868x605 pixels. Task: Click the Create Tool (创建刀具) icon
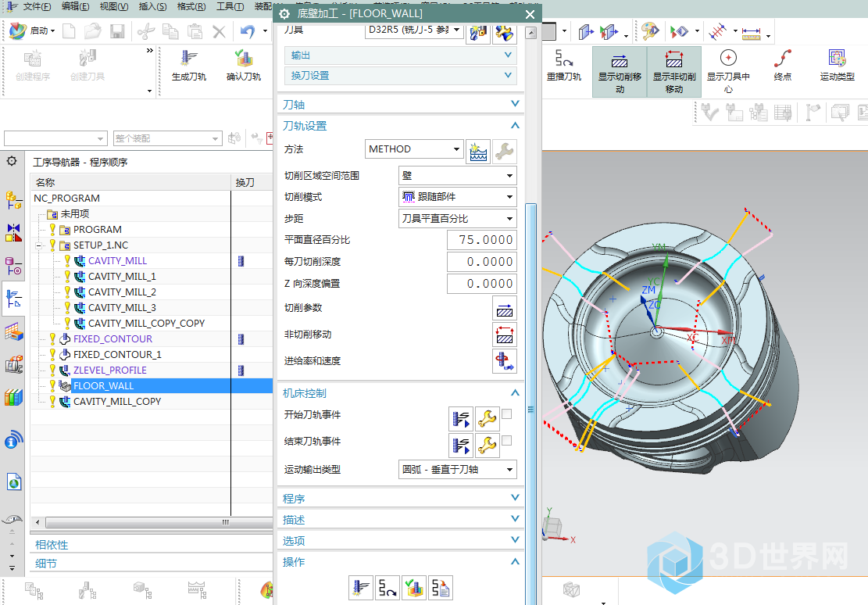[x=88, y=66]
